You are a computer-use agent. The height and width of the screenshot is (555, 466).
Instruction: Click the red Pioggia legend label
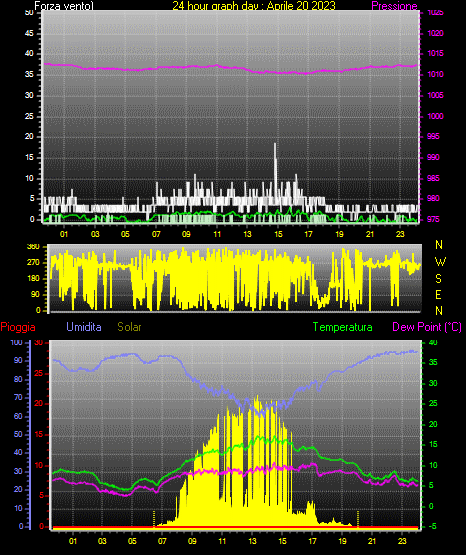[18, 327]
